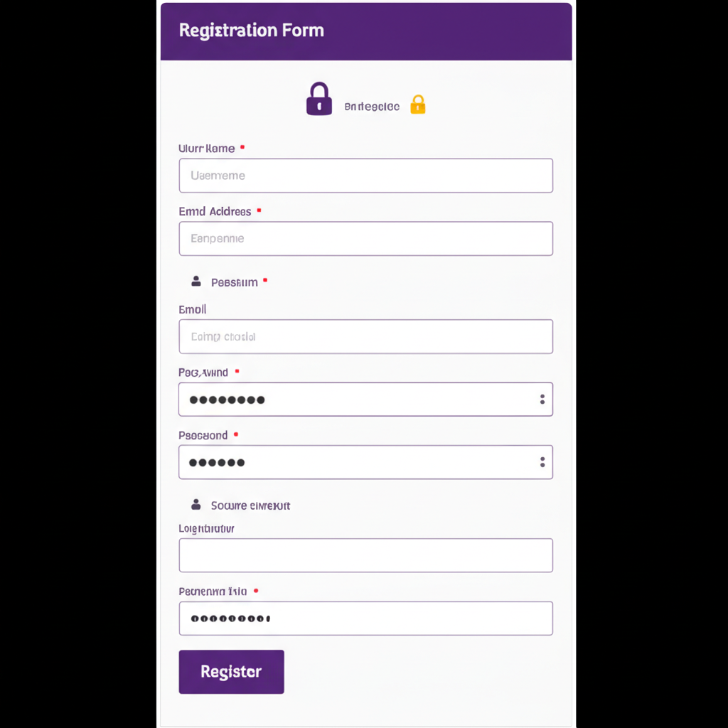Click the small yellow padlock icon
Screen dimensions: 728x728
[418, 105]
